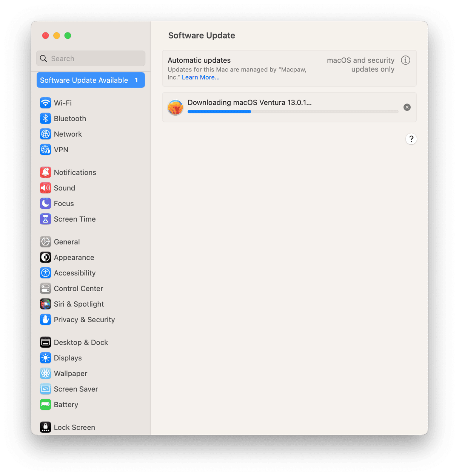This screenshot has width=459, height=476.
Task: Click the VPN sidebar icon
Action: pos(45,150)
